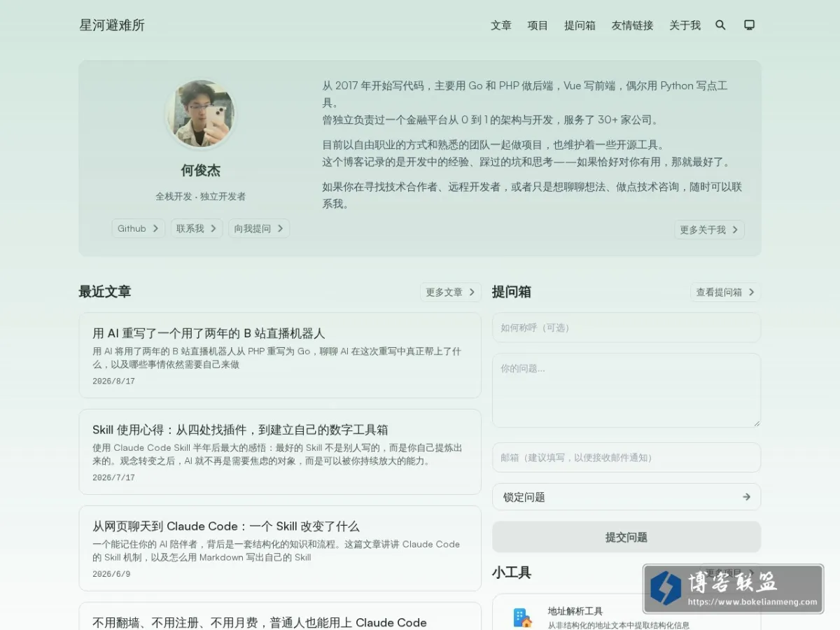Open 更多关于我 button
Viewport: 840px width, 630px height.
709,230
